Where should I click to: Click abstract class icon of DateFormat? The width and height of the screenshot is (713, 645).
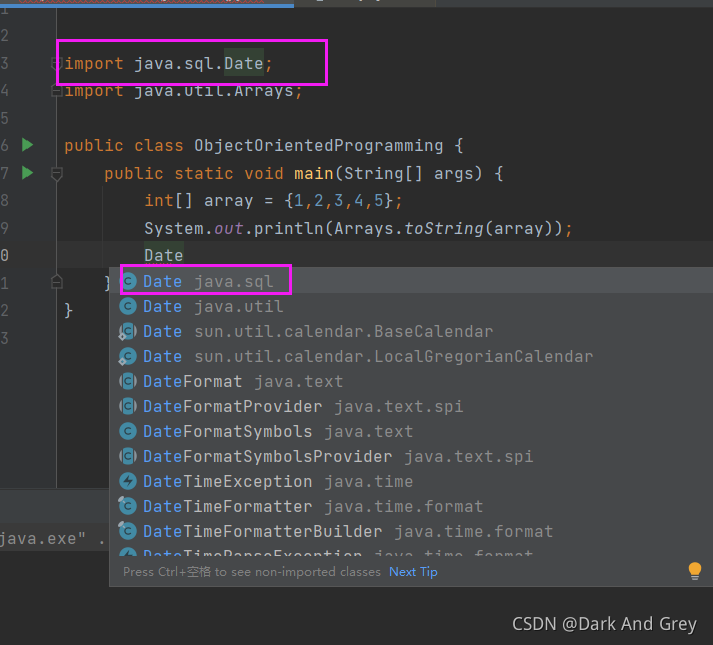coord(128,381)
